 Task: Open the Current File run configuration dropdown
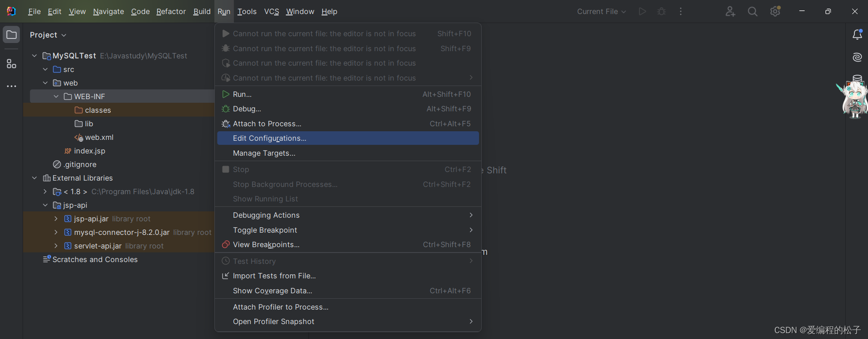[602, 11]
